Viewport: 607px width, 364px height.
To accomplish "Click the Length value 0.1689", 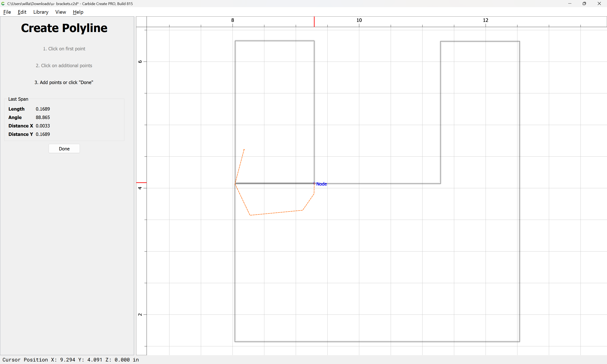I will click(43, 109).
